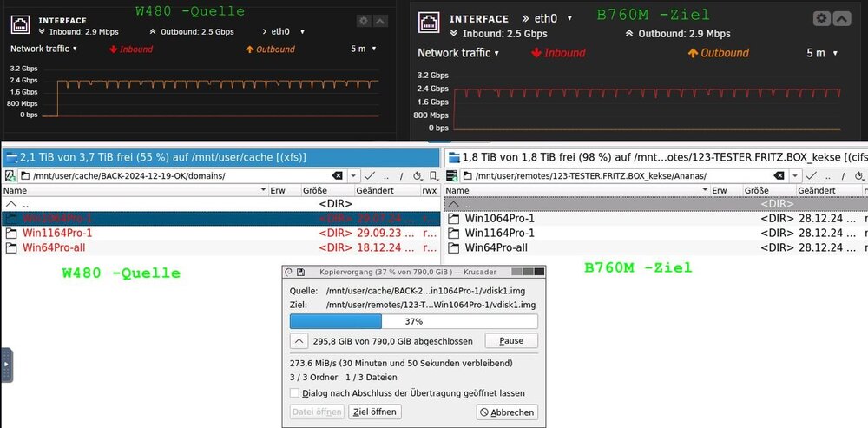This screenshot has width=868, height=428.
Task: Click the Ziel öffnen button
Action: (376, 412)
